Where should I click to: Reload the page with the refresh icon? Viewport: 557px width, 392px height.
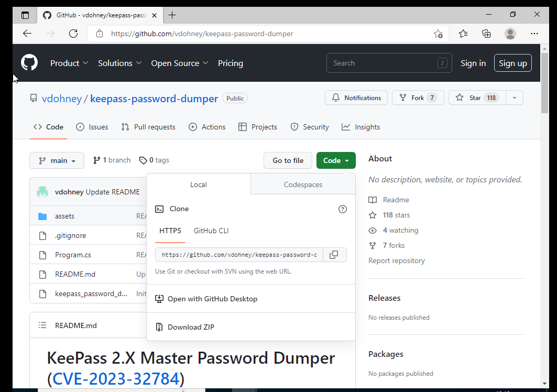(x=73, y=34)
